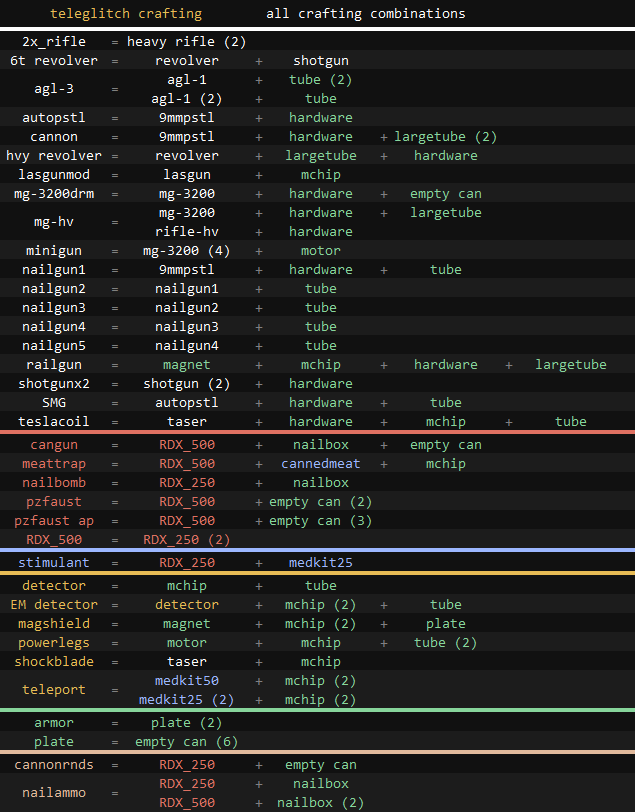Screen dimensions: 635x812
Task: Select the "6t revolver" recipe name
Action: 54,61
